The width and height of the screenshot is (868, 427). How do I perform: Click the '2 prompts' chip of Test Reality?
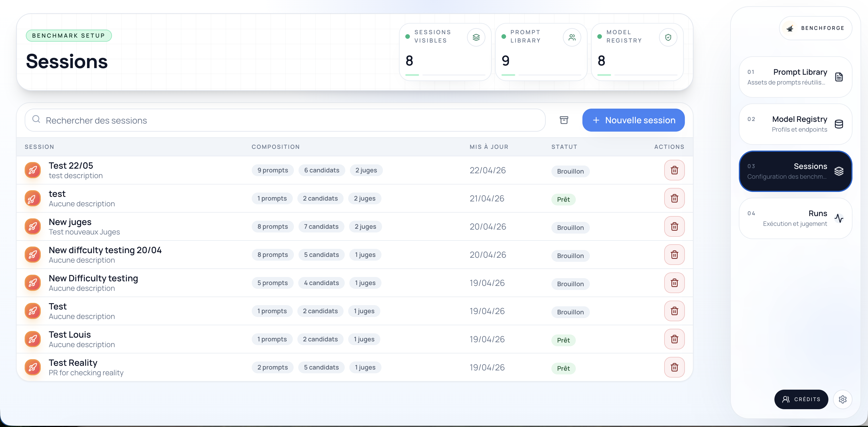pos(273,367)
